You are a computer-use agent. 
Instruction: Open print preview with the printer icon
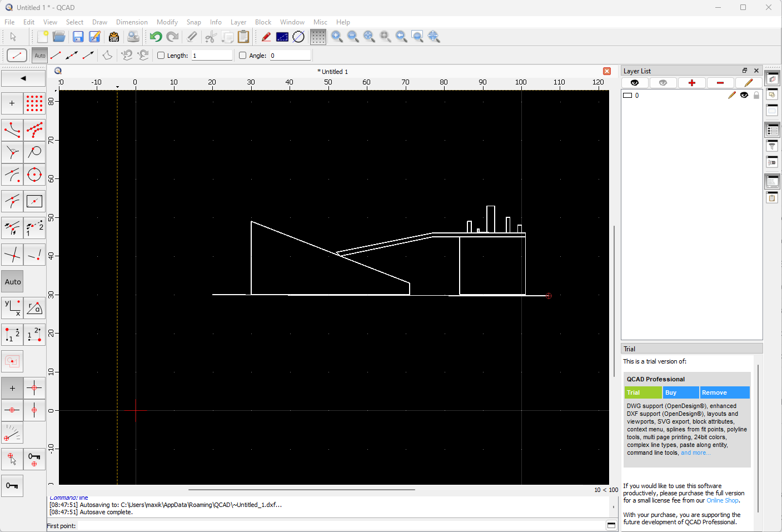[133, 37]
